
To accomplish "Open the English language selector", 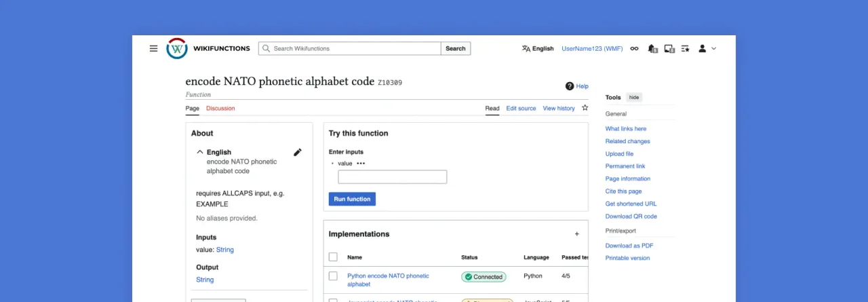I will tap(538, 48).
